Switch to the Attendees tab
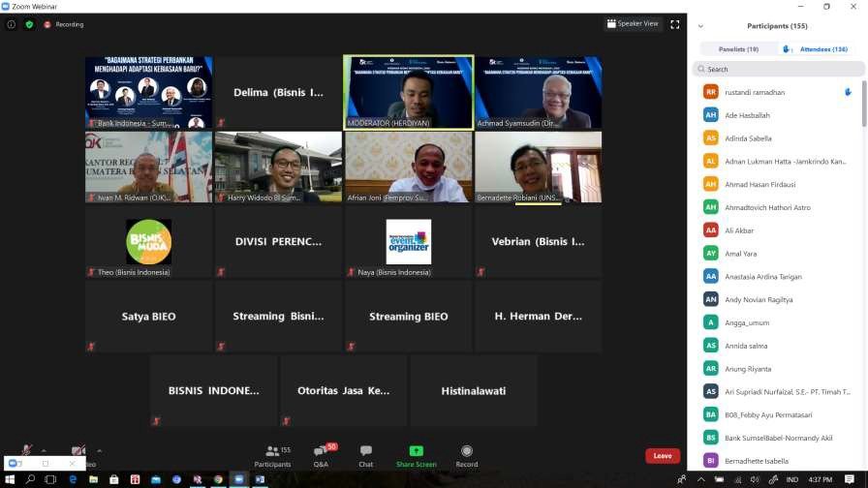Image resolution: width=868 pixels, height=488 pixels. (822, 48)
